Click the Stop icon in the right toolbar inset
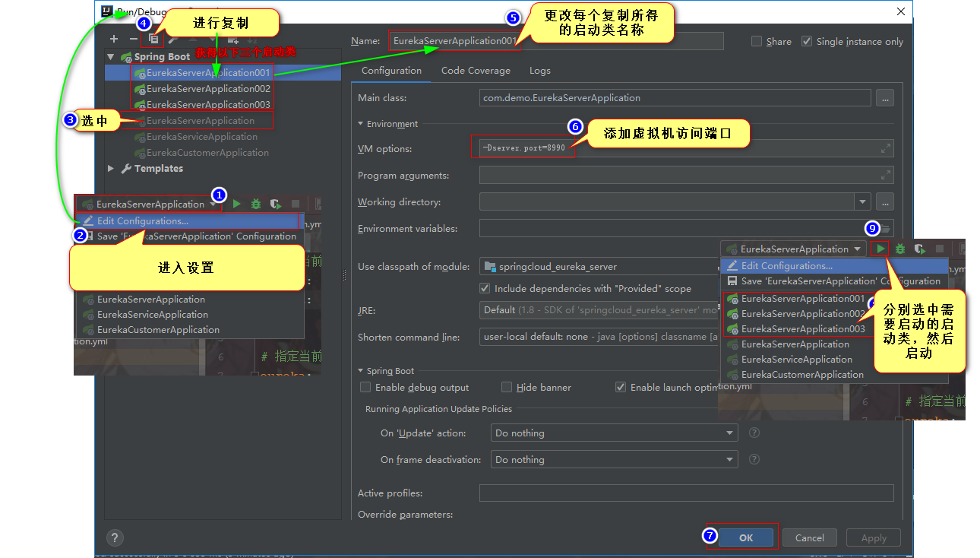The height and width of the screenshot is (558, 980). click(x=940, y=249)
